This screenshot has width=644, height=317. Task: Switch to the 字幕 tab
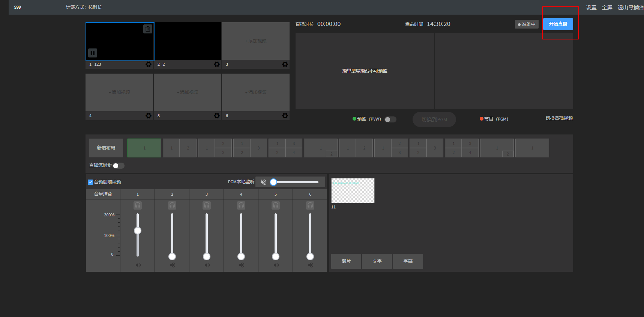408,261
